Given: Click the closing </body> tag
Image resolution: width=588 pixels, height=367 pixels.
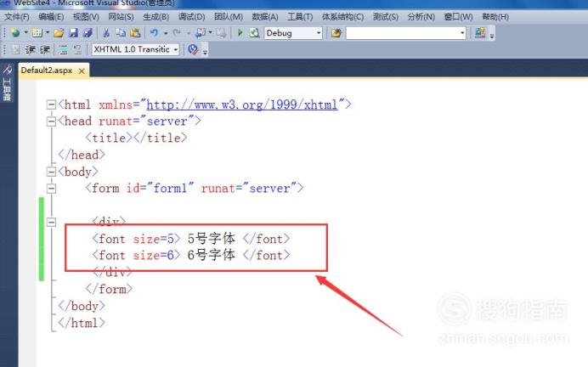Looking at the screenshot, I should tap(82, 306).
